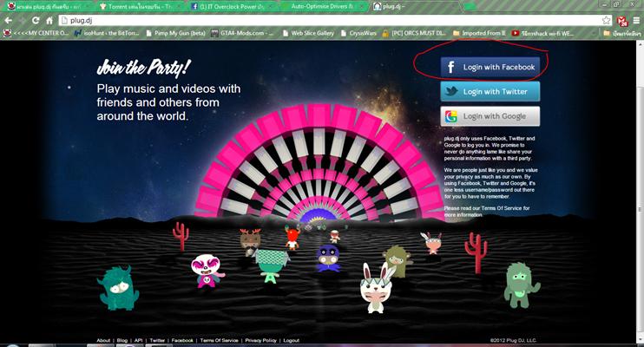This screenshot has width=644, height=347.
Task: Click the green yeti avatar on the right
Action: (521, 285)
